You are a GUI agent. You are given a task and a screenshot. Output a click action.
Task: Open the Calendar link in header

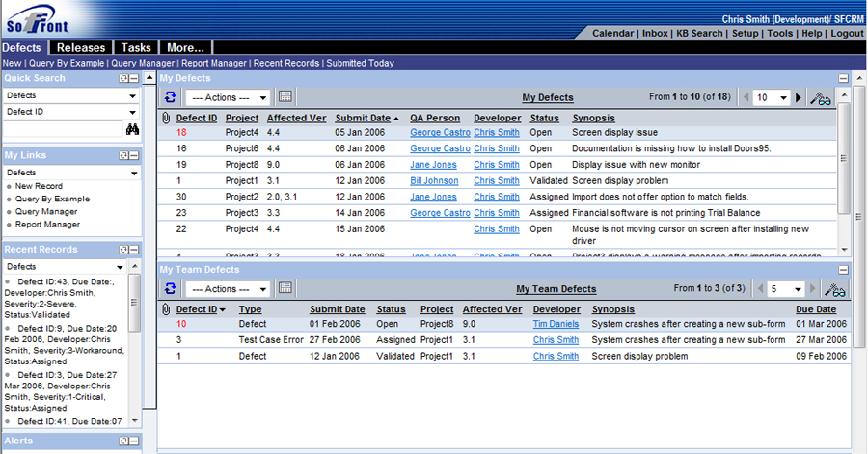coord(612,33)
